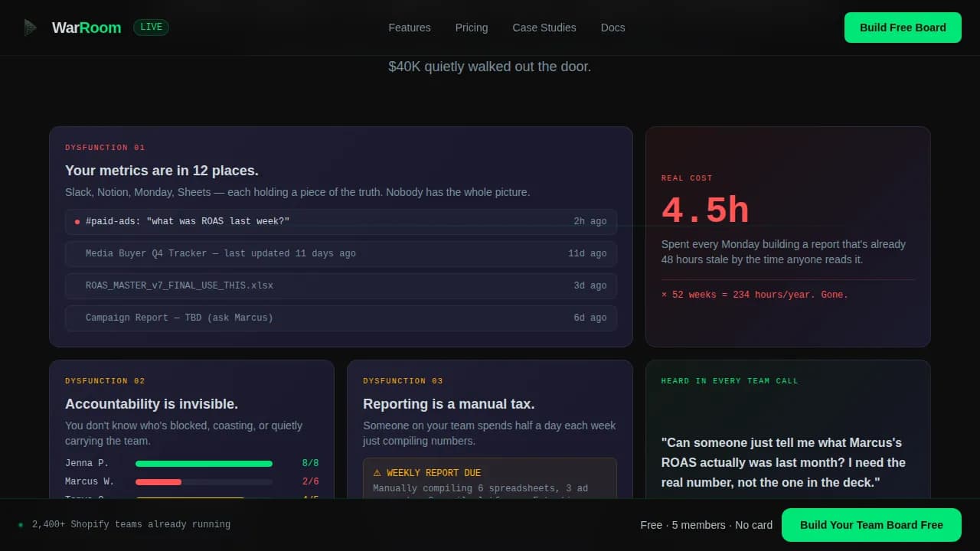Viewport: 980px width, 551px height.
Task: Click the 2h ago timestamp on #paid-ads
Action: tap(590, 221)
